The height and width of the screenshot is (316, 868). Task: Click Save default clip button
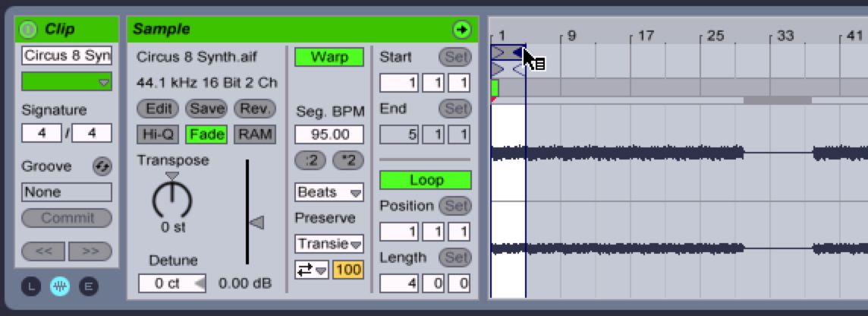pos(206,109)
